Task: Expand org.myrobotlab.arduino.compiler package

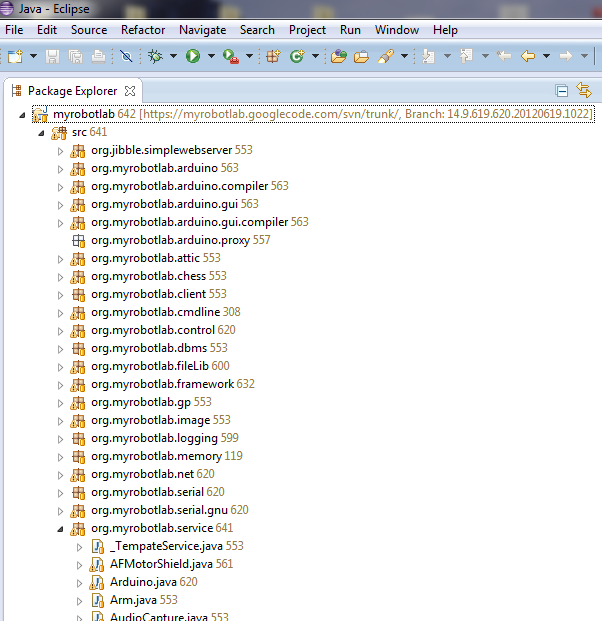Action: (60, 187)
